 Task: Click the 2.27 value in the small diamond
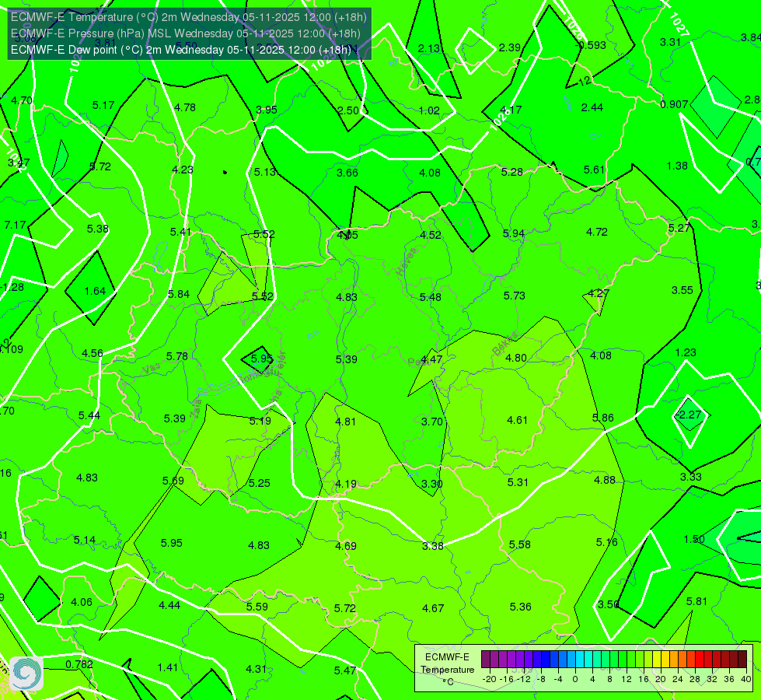689,415
